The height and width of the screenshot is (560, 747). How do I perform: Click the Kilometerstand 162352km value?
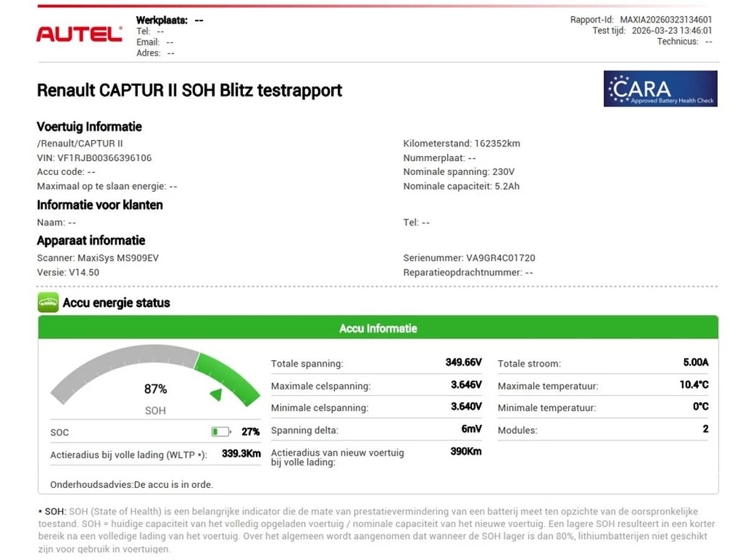(x=497, y=144)
